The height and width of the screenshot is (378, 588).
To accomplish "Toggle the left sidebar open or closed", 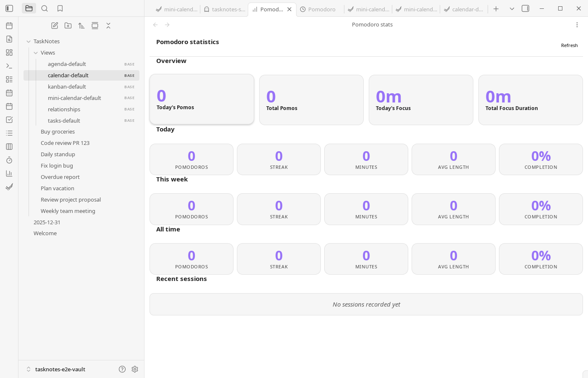I will click(x=9, y=8).
